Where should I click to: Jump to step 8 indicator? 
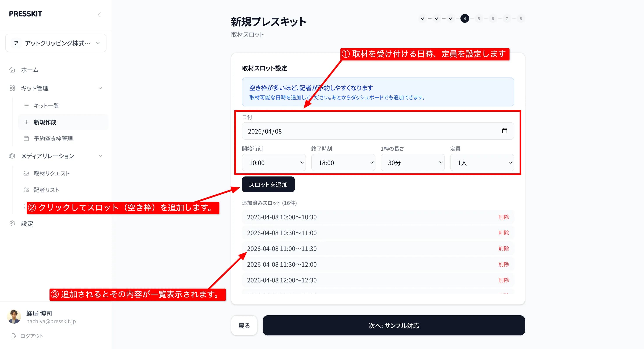pyautogui.click(x=520, y=18)
